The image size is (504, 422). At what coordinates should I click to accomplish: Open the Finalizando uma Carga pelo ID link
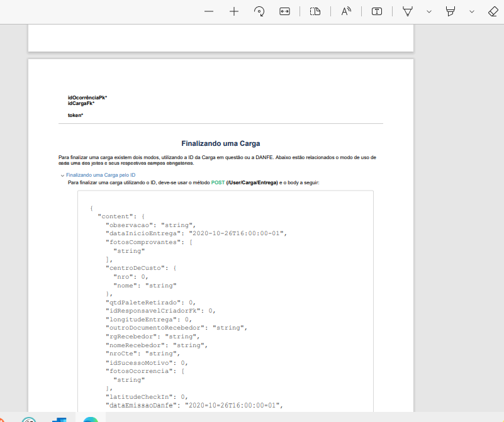coord(101,175)
